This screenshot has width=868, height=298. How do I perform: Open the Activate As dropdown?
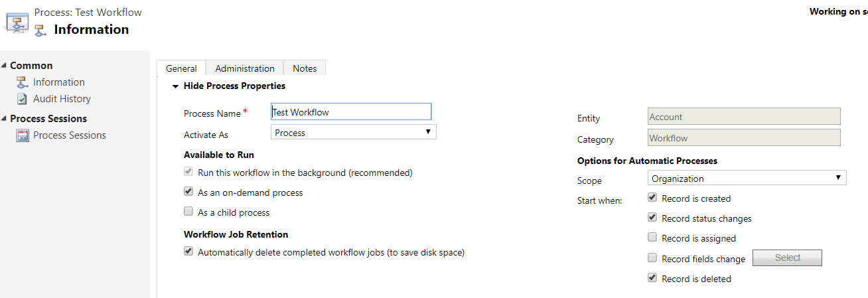click(x=354, y=133)
